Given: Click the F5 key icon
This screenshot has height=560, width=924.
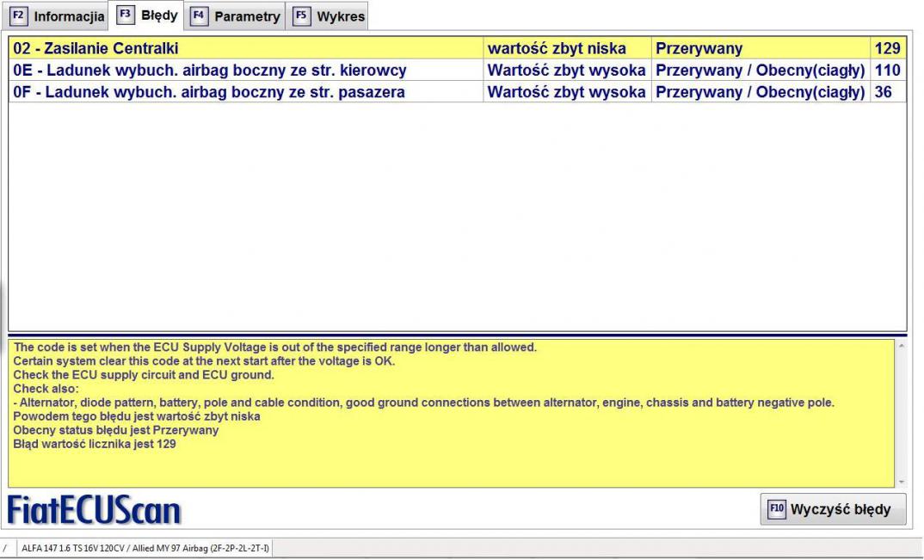Looking at the screenshot, I should (301, 15).
